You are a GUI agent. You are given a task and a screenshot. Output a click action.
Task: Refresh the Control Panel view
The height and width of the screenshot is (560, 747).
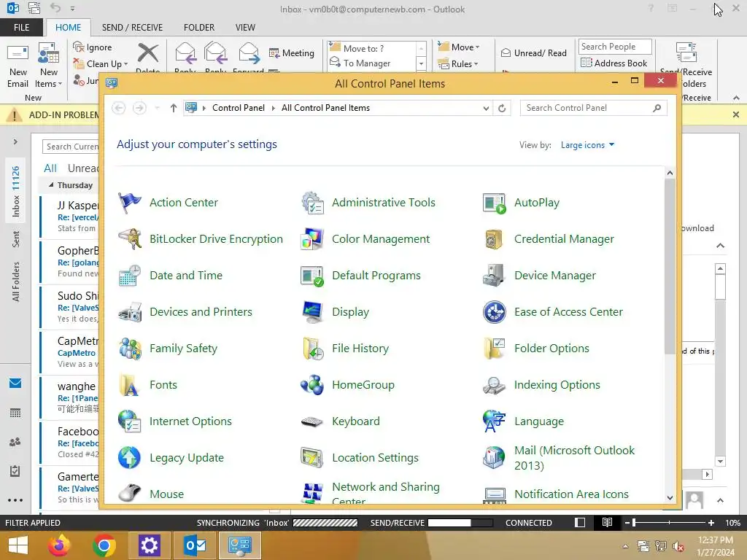(502, 108)
